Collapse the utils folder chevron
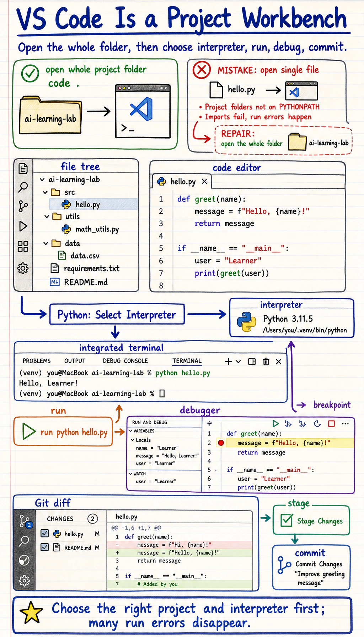This screenshot has width=364, height=637. [x=47, y=216]
